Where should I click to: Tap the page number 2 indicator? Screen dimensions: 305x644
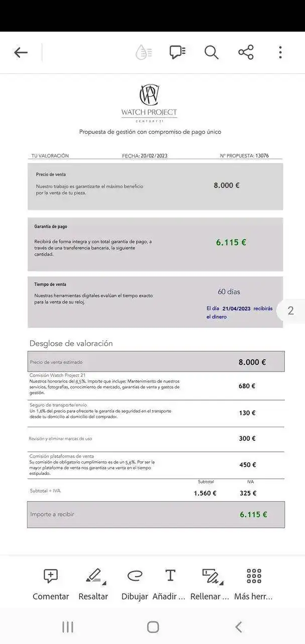click(x=290, y=310)
